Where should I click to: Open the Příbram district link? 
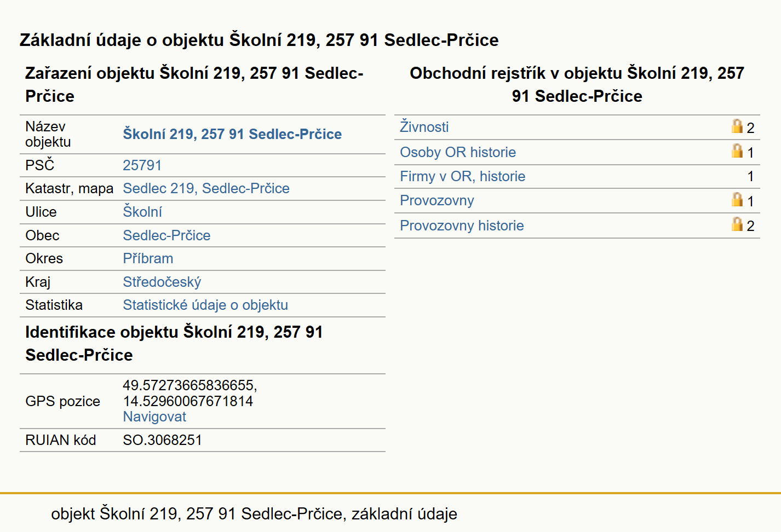pyautogui.click(x=148, y=258)
